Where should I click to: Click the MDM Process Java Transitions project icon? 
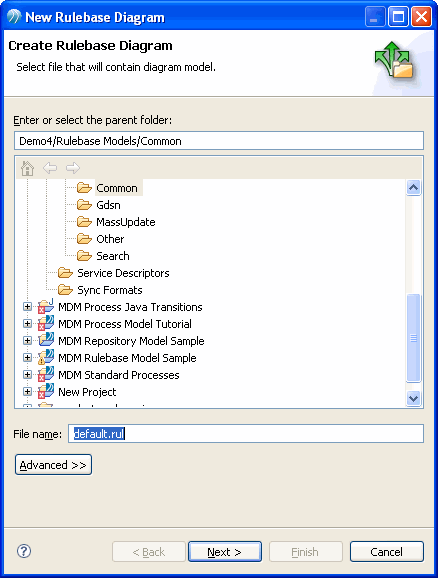click(46, 306)
